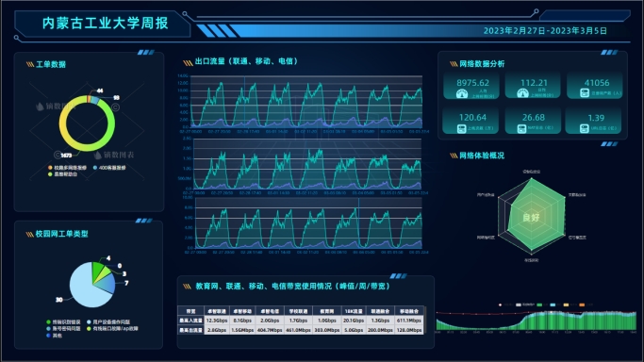Screen dimensions: 644x362
Task: Click the icon under the 120.64 metric
Action: 462,128
